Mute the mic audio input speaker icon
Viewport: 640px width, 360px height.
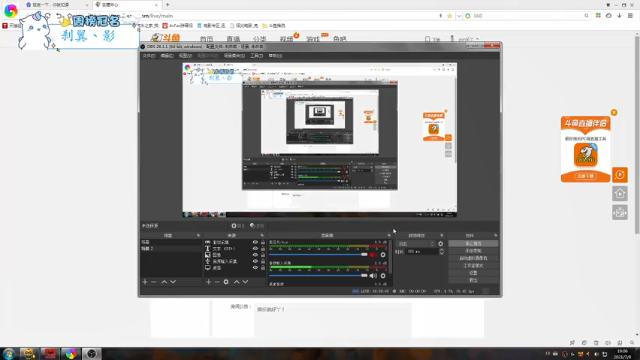373,276
